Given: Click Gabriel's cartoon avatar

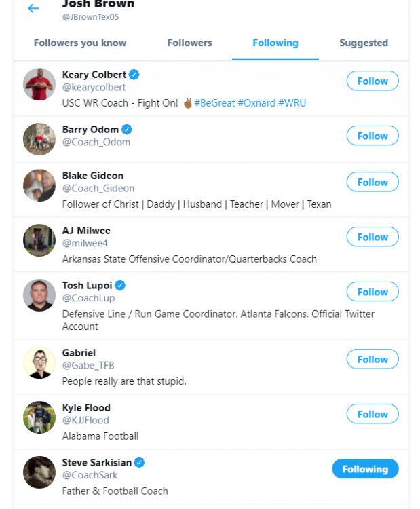Looking at the screenshot, I should tap(39, 362).
